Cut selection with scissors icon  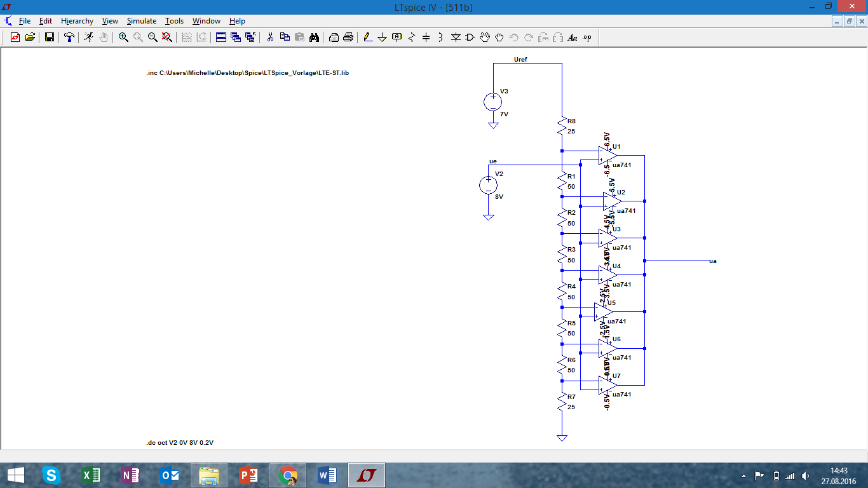(x=270, y=37)
